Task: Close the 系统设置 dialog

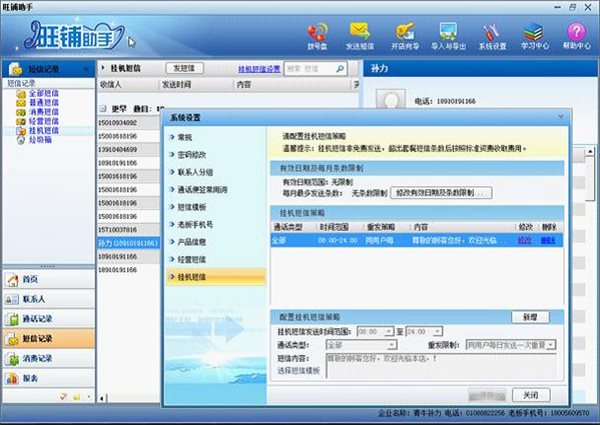Action: click(561, 116)
